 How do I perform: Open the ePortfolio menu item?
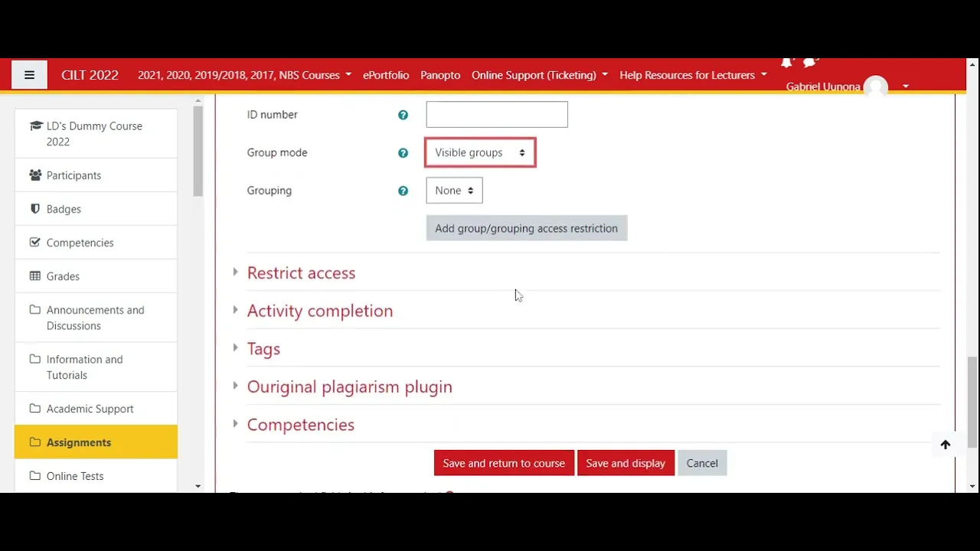[386, 75]
